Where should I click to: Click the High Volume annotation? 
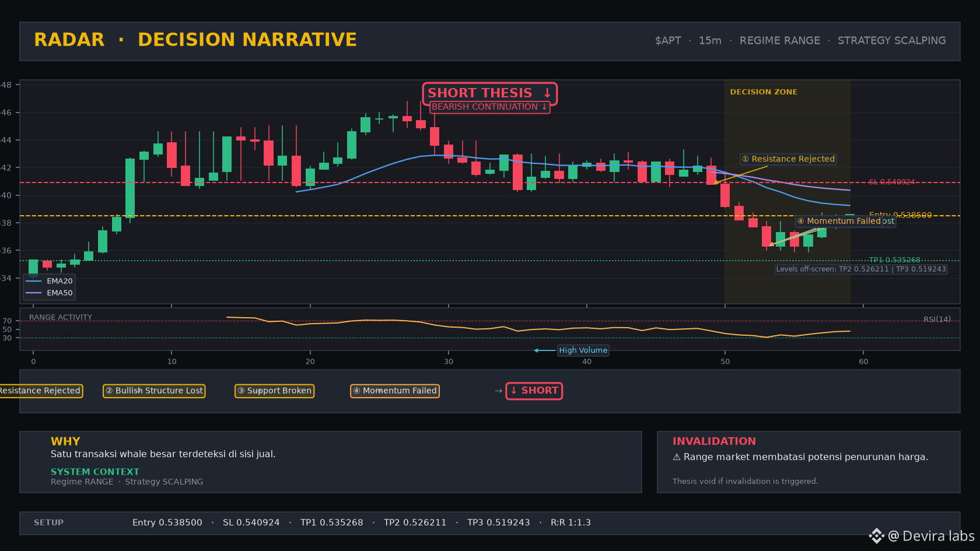coord(583,350)
